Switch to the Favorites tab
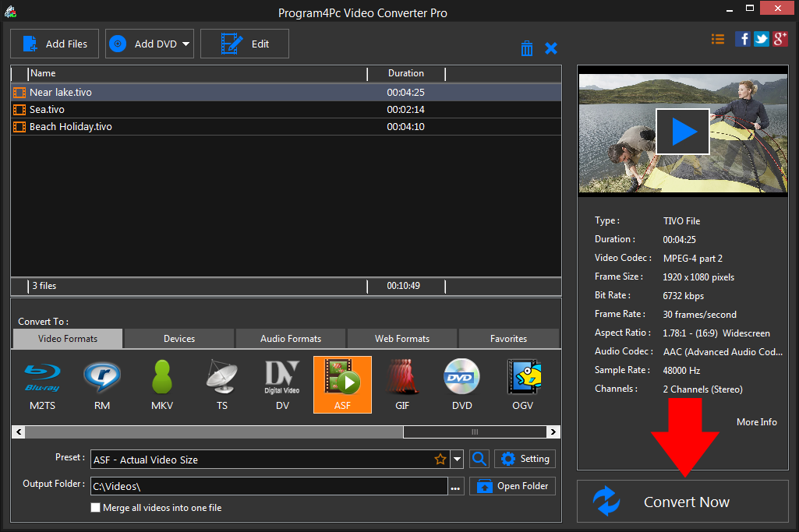Image resolution: width=799 pixels, height=532 pixels. 508,339
